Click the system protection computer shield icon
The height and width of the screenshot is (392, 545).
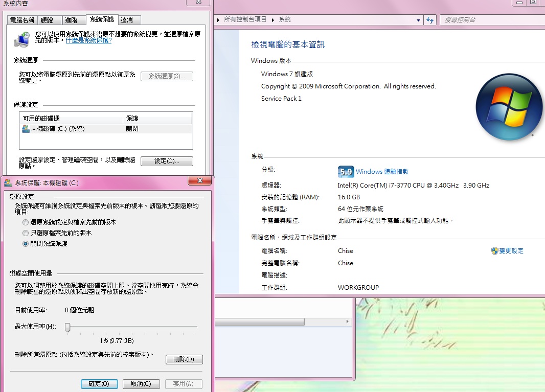[x=22, y=39]
